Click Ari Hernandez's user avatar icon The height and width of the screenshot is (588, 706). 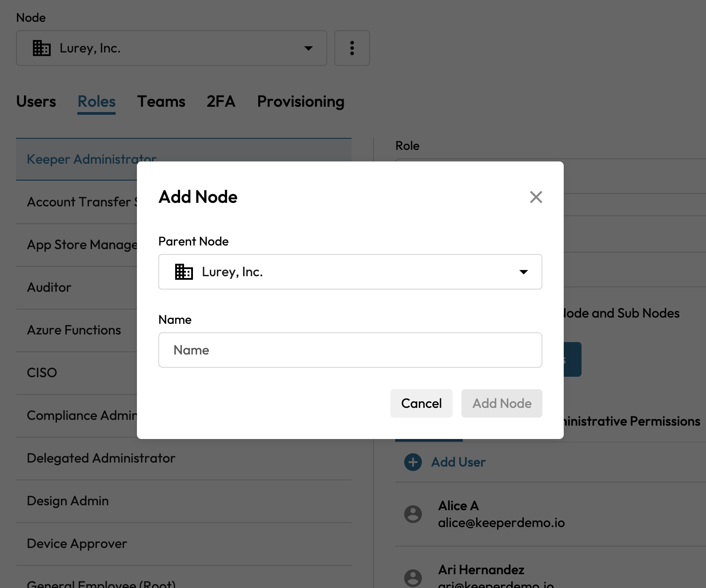(413, 578)
